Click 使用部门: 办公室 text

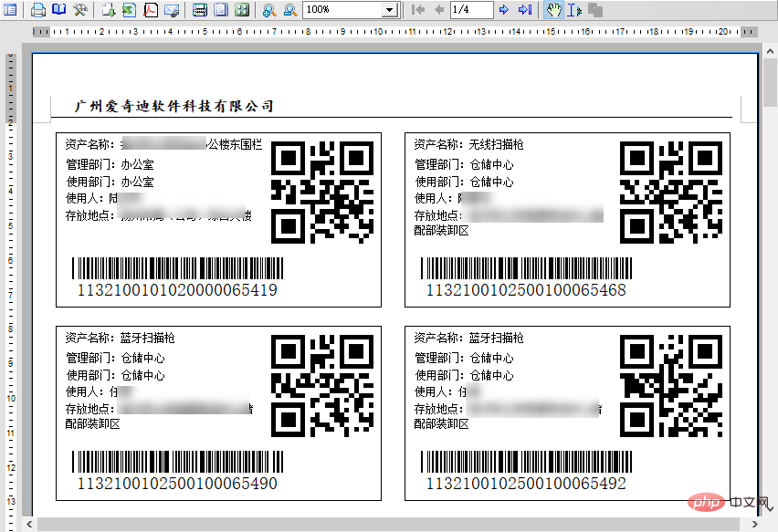click(x=110, y=182)
